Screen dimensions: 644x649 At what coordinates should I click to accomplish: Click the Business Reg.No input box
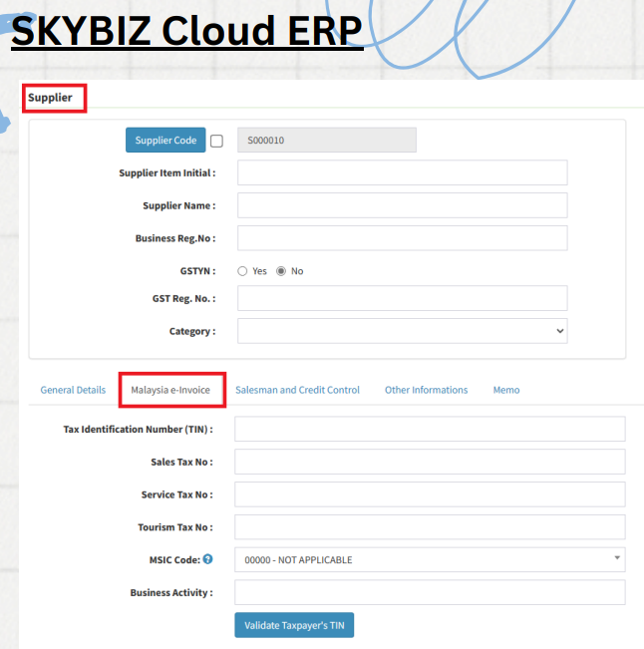click(402, 238)
